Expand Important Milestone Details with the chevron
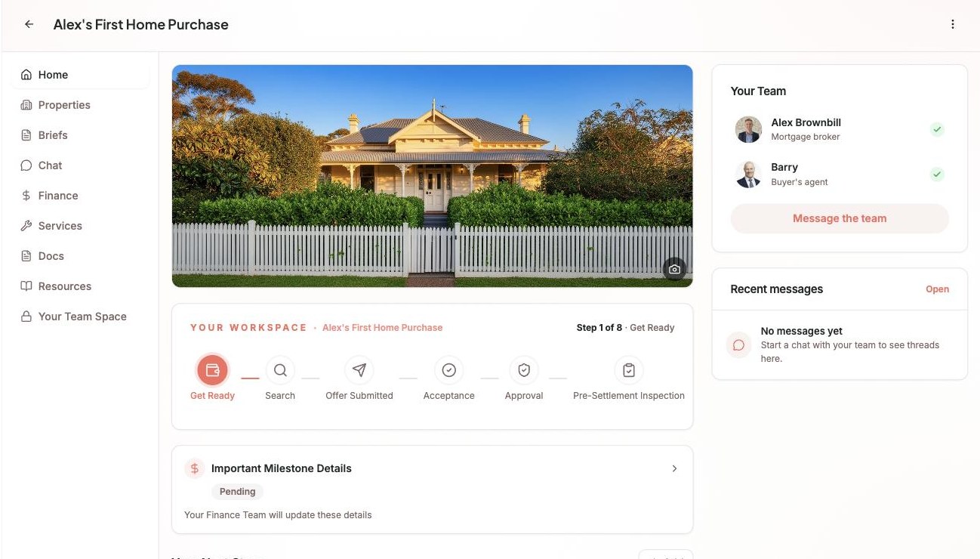This screenshot has height=559, width=980. coord(674,468)
